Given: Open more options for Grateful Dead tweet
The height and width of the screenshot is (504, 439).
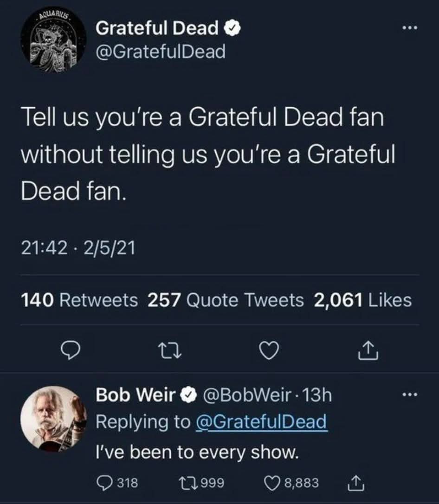Looking at the screenshot, I should tap(411, 28).
